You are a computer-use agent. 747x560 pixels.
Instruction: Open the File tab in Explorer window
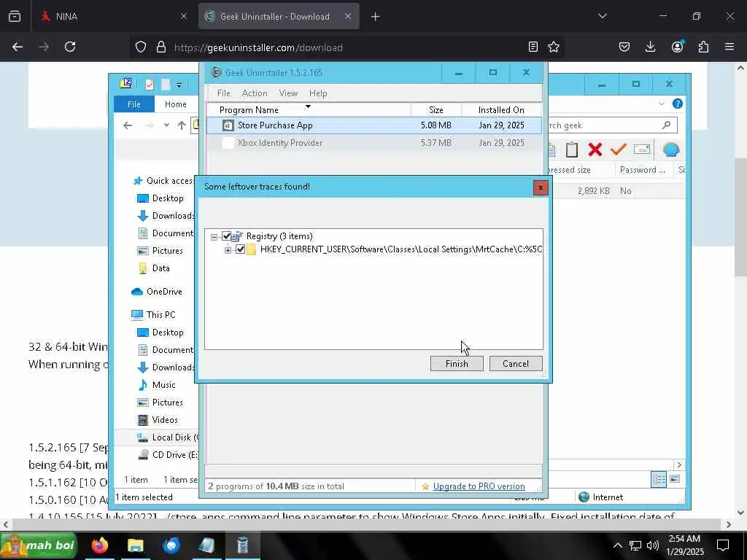click(x=134, y=104)
